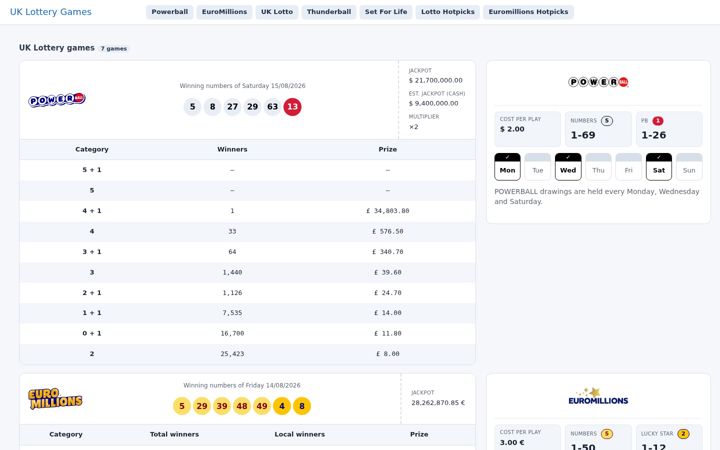Click winners count 1,440
This screenshot has height=450, width=720.
click(x=232, y=272)
